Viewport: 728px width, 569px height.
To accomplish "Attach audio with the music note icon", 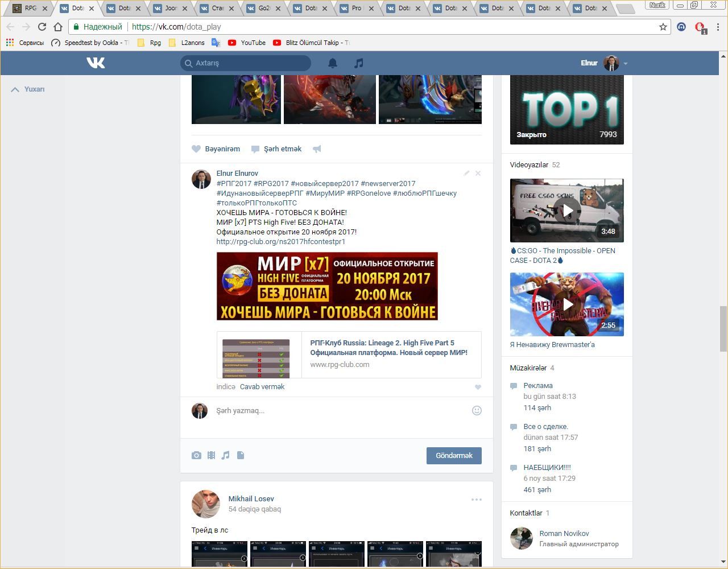I will tap(226, 455).
